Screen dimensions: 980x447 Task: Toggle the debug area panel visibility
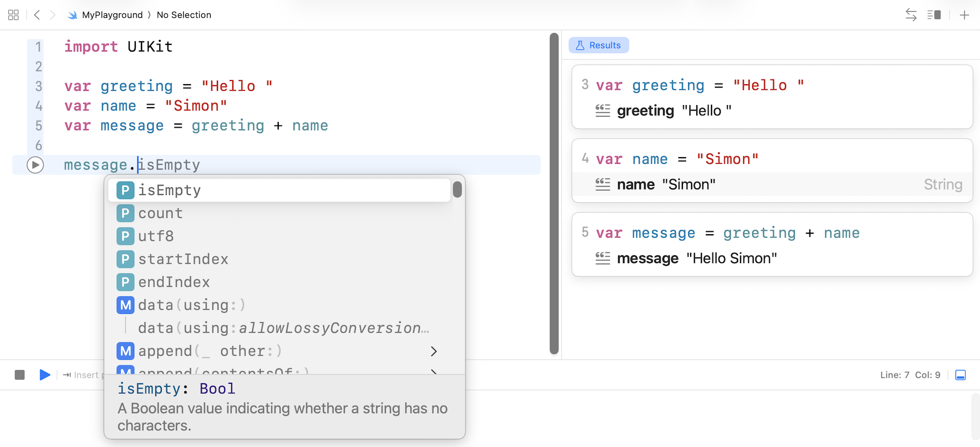960,375
